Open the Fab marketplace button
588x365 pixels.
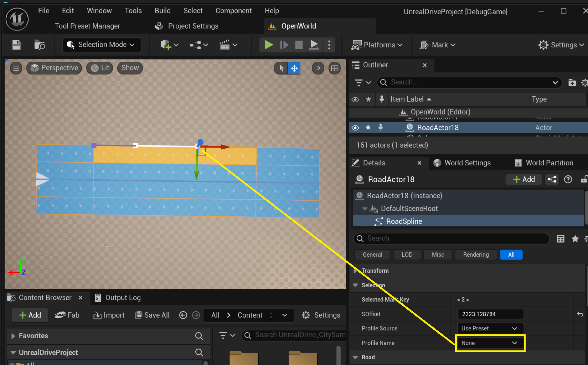[67, 315]
